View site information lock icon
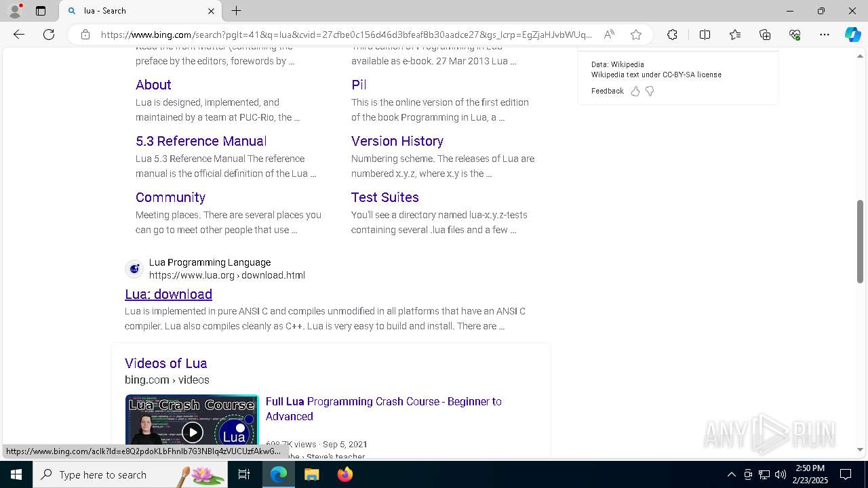Screen dimensions: 868x488 point(85,35)
